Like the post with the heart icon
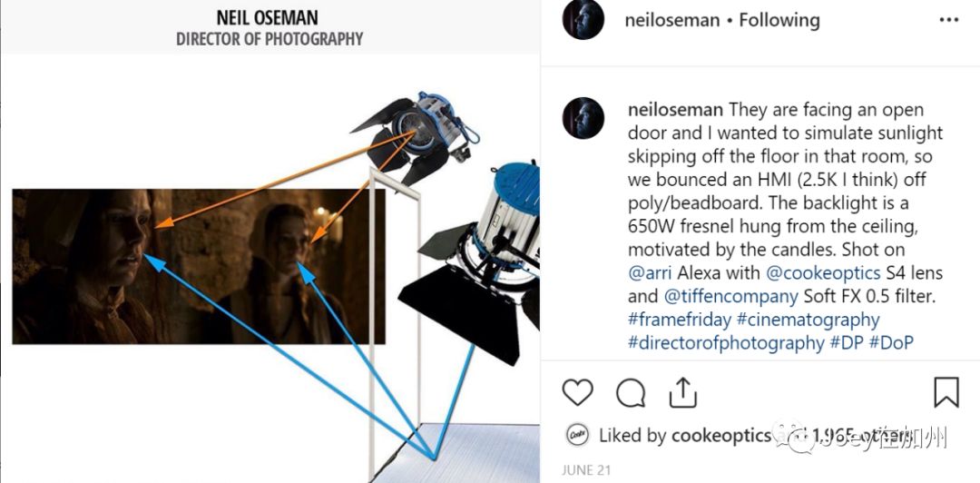Image resolution: width=980 pixels, height=483 pixels. tap(577, 393)
